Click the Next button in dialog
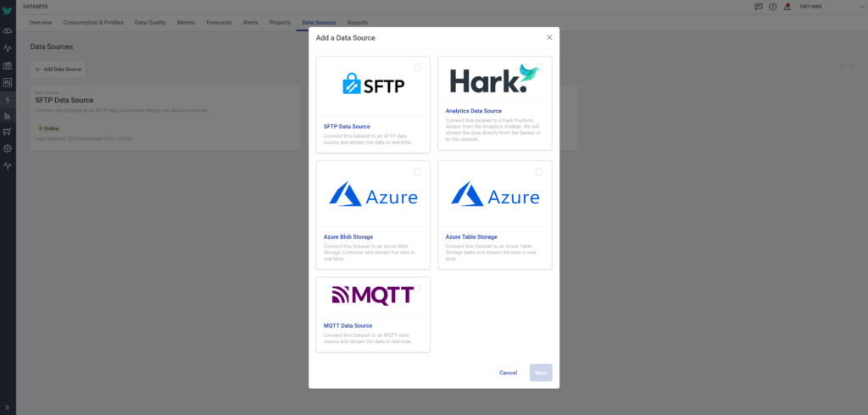This screenshot has height=415, width=868. click(541, 373)
